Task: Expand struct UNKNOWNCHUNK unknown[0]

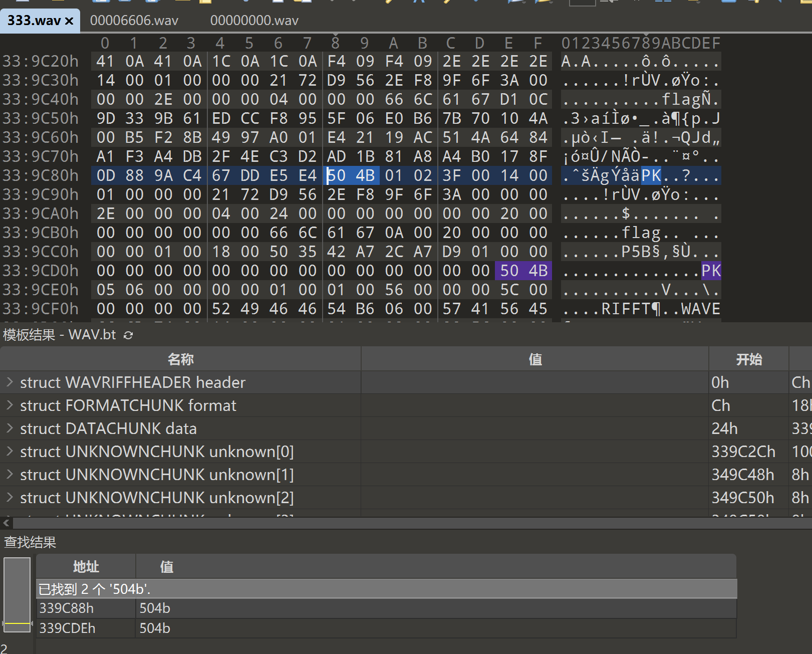Action: [10, 451]
